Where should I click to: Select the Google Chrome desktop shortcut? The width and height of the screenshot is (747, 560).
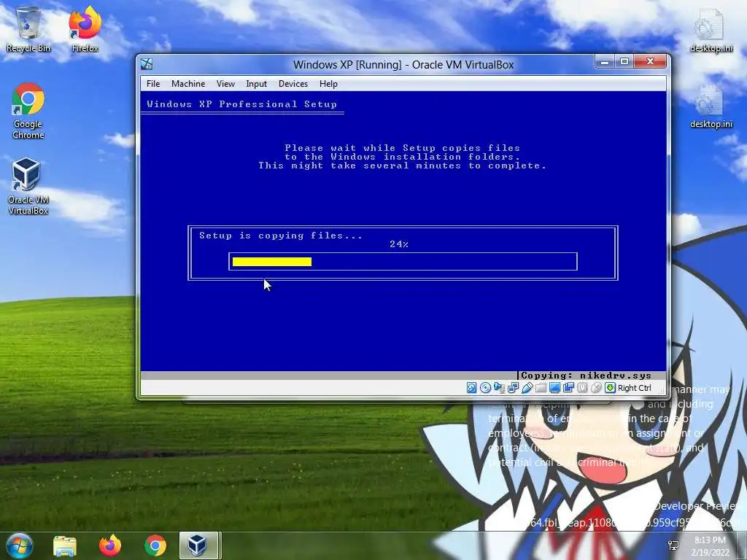coord(28,112)
